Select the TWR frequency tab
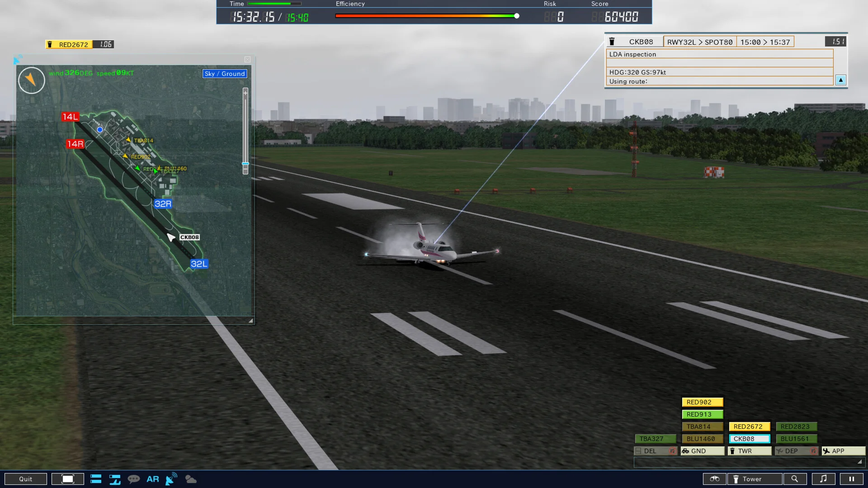Viewport: 868px width, 488px height. pos(749,451)
